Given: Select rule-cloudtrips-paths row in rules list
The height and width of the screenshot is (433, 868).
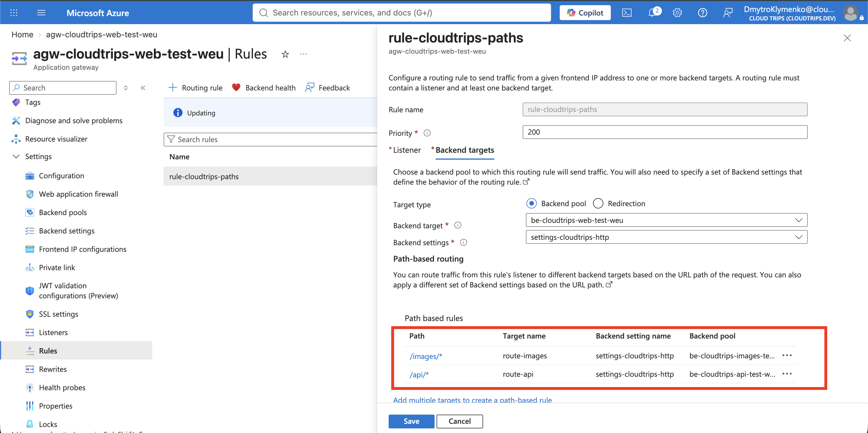Looking at the screenshot, I should pyautogui.click(x=270, y=176).
